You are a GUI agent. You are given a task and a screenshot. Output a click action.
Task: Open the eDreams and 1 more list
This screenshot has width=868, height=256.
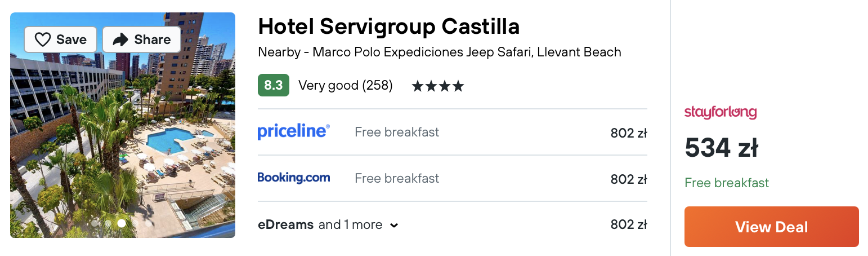tap(328, 224)
